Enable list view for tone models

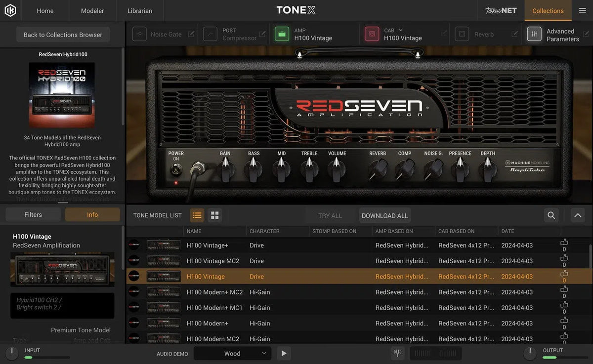(x=197, y=215)
